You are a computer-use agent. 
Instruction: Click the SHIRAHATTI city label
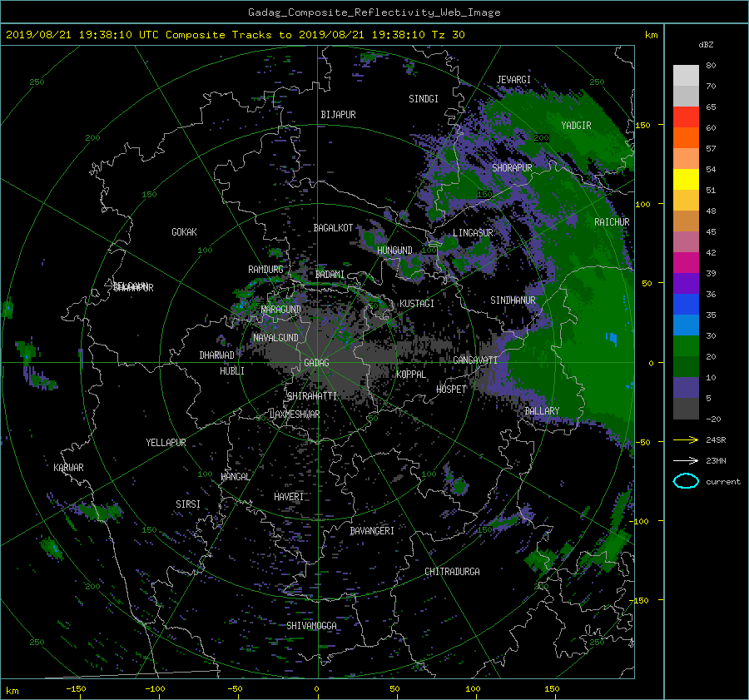click(312, 396)
